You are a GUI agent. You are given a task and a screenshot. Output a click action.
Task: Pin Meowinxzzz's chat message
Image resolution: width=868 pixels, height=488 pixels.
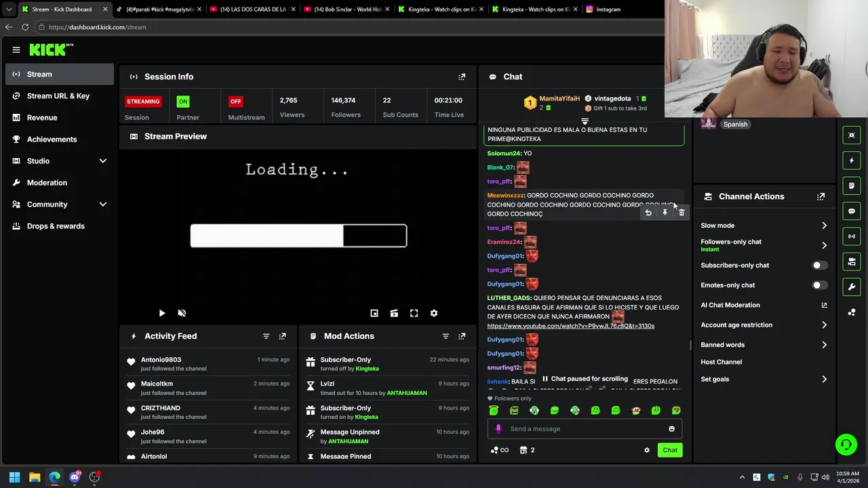click(665, 213)
